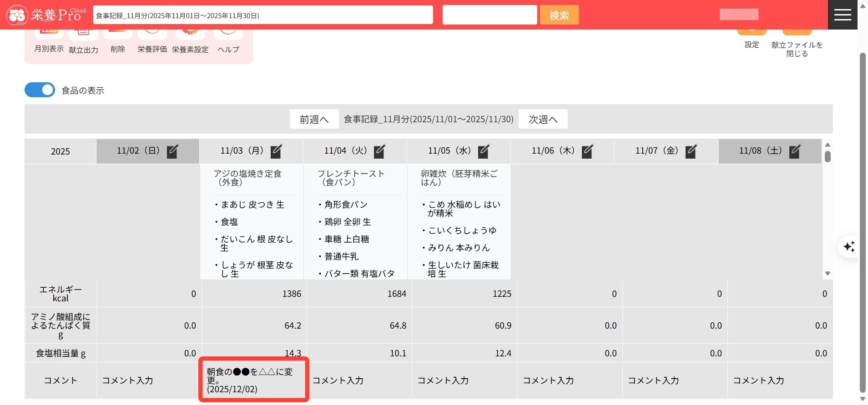Screen dimensions: 868x405
Task: Click the edit icon for 11/02 (日)
Action: (x=172, y=151)
